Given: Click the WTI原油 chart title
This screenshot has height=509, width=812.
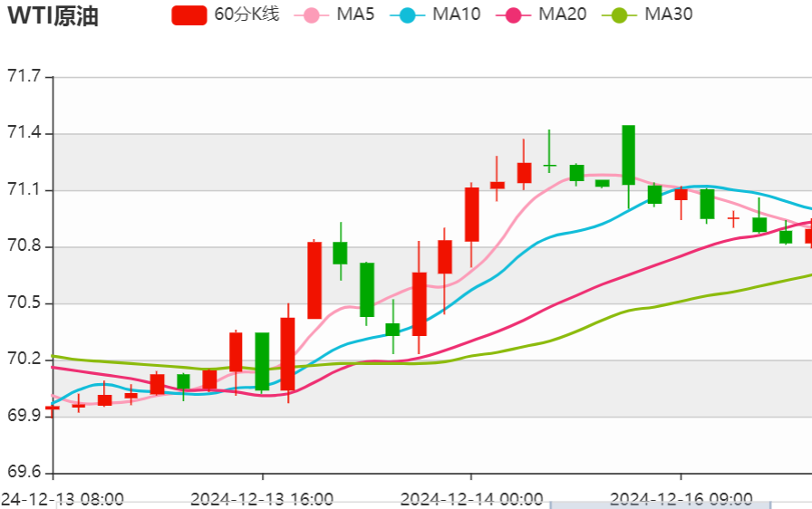Looking at the screenshot, I should 53,15.
